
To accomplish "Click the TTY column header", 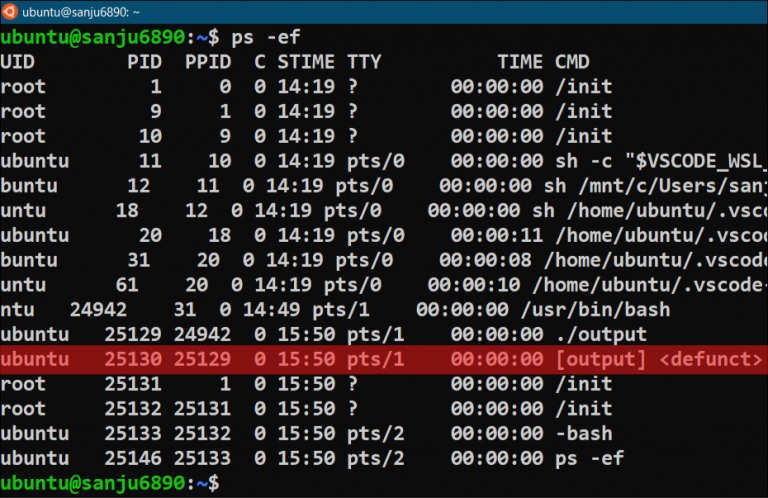I will (364, 62).
